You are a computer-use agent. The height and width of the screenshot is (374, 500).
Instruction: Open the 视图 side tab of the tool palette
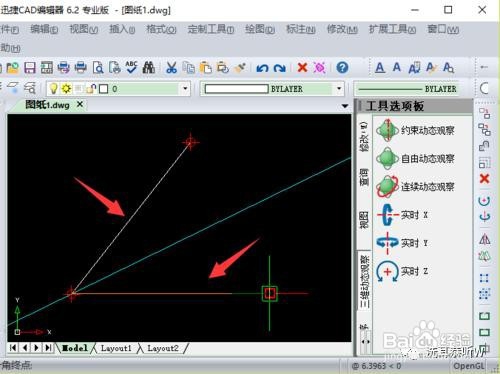click(364, 220)
